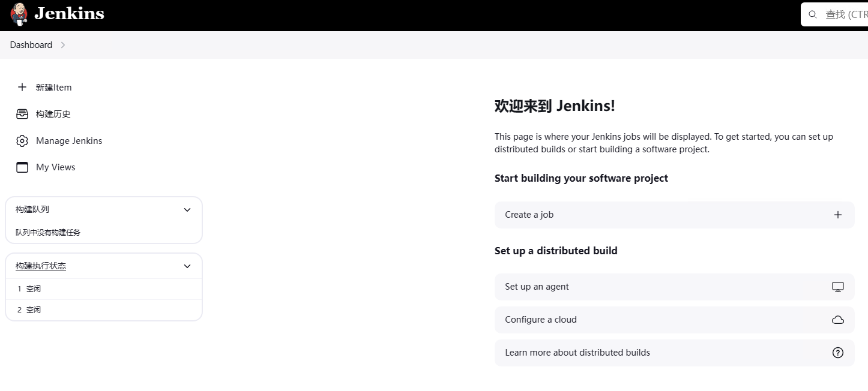This screenshot has width=868, height=391.
Task: Click the magnifier icon in search box
Action: click(x=813, y=14)
